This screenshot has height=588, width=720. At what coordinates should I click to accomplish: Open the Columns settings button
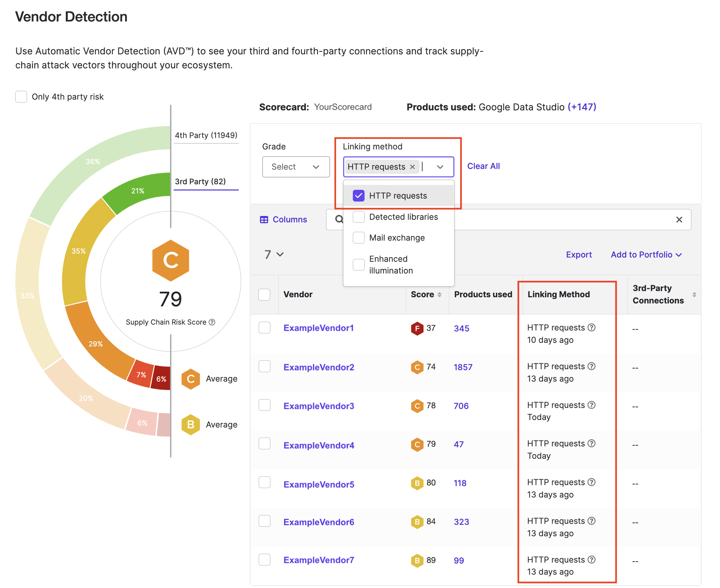[284, 219]
